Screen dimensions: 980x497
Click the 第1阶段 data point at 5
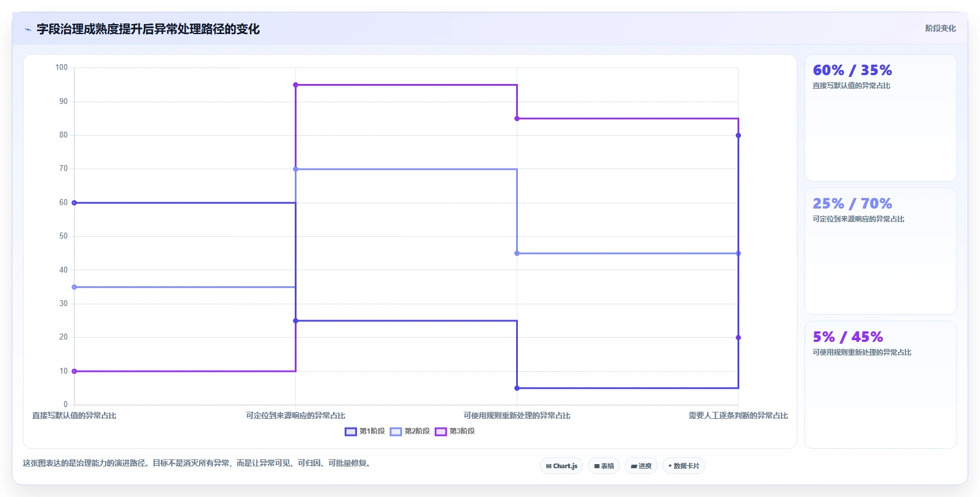click(x=517, y=388)
